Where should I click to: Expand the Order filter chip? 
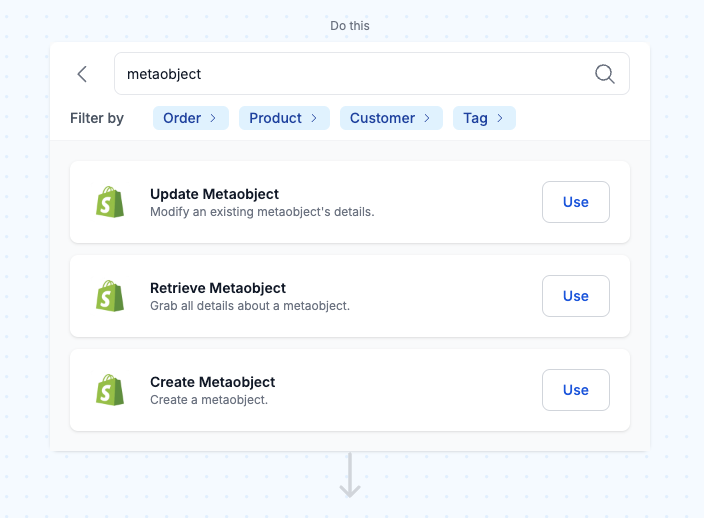pyautogui.click(x=191, y=118)
